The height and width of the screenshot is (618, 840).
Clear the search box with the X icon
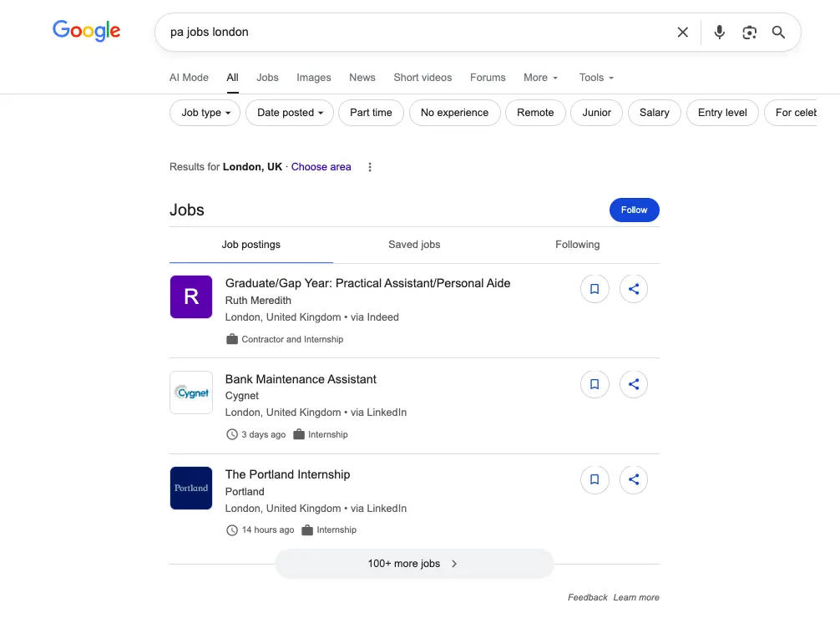[x=682, y=33]
